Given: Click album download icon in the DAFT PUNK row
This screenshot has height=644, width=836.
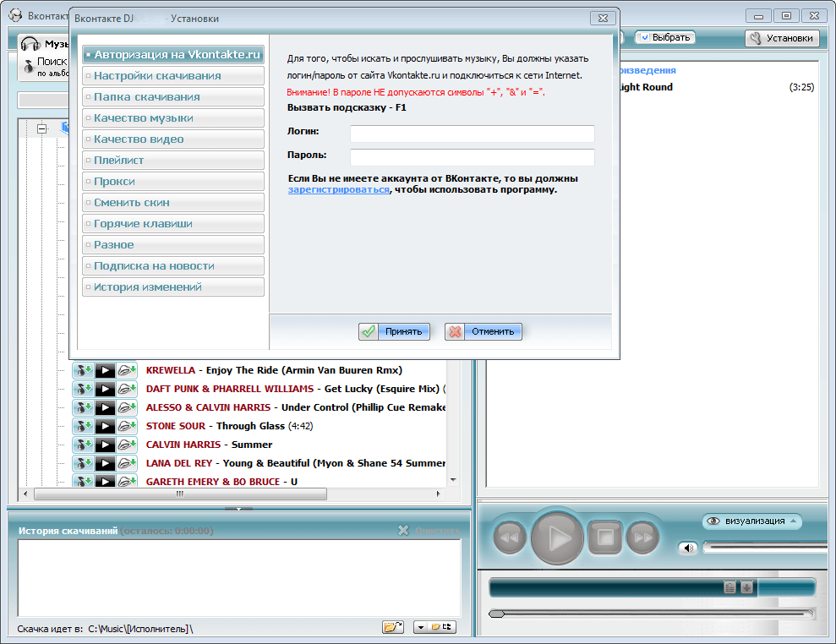Looking at the screenshot, I should pyautogui.click(x=127, y=389).
